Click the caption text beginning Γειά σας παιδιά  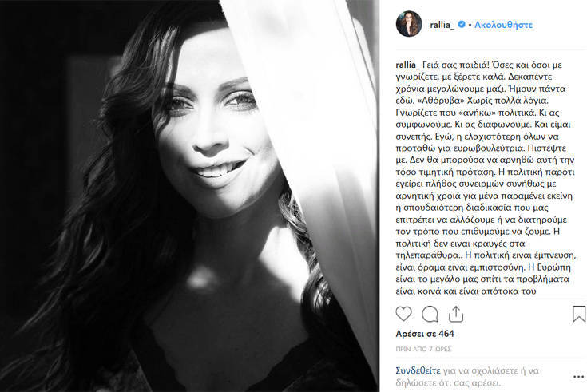[486, 178]
